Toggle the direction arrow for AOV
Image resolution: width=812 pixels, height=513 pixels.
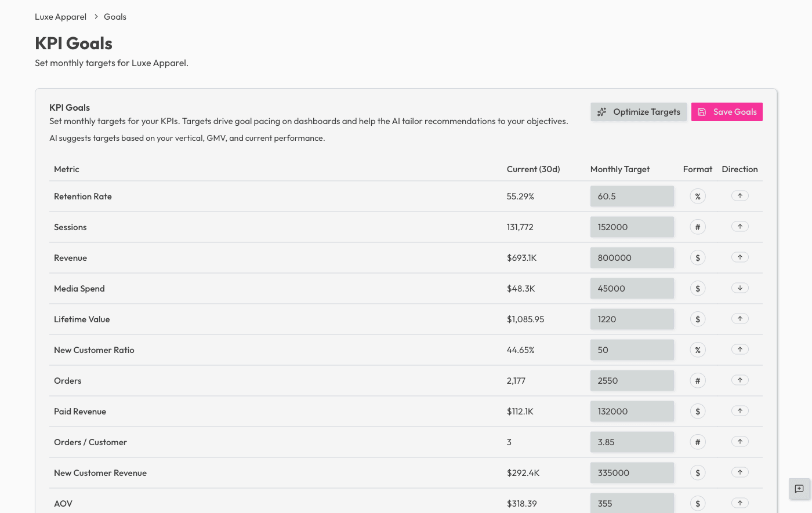(739, 503)
